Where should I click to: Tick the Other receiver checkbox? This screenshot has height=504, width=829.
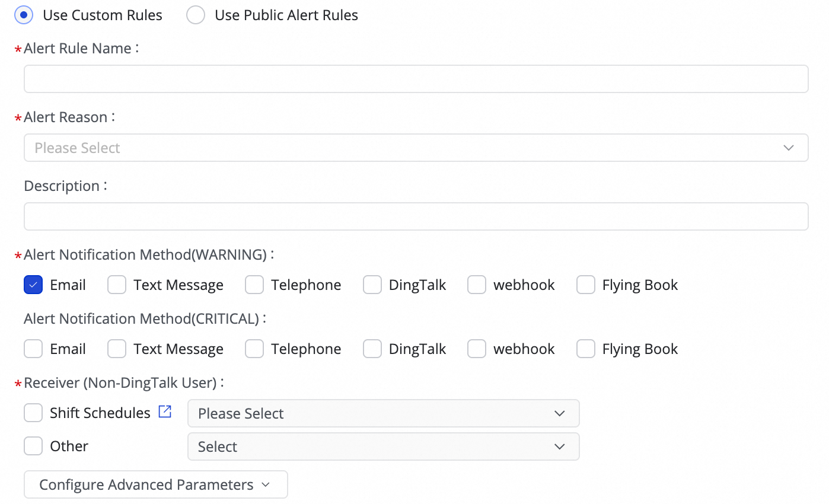(33, 446)
